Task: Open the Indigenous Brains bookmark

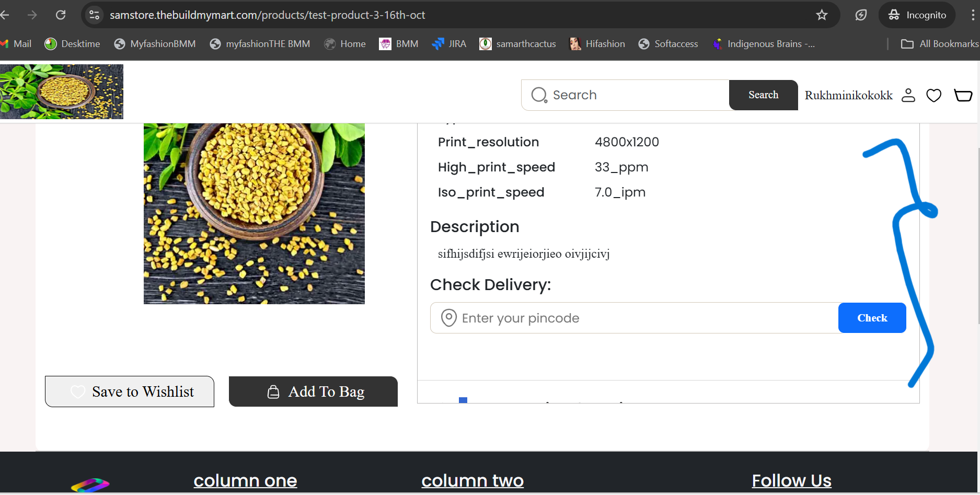Action: click(x=764, y=44)
